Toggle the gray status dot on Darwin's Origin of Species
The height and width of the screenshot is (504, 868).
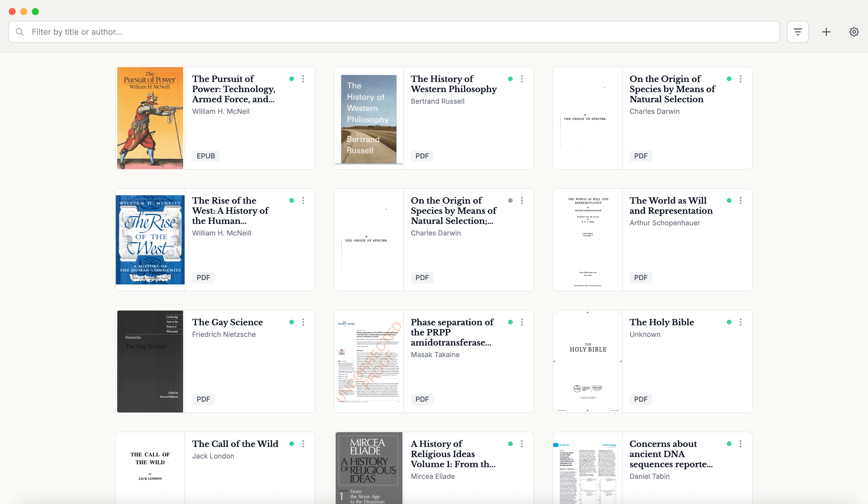pyautogui.click(x=510, y=200)
